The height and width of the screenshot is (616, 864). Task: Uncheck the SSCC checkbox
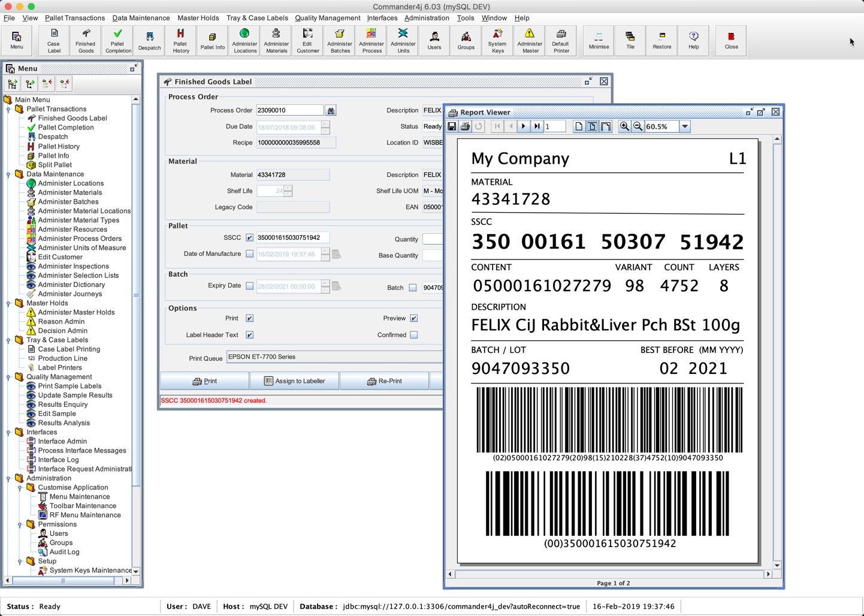click(250, 238)
